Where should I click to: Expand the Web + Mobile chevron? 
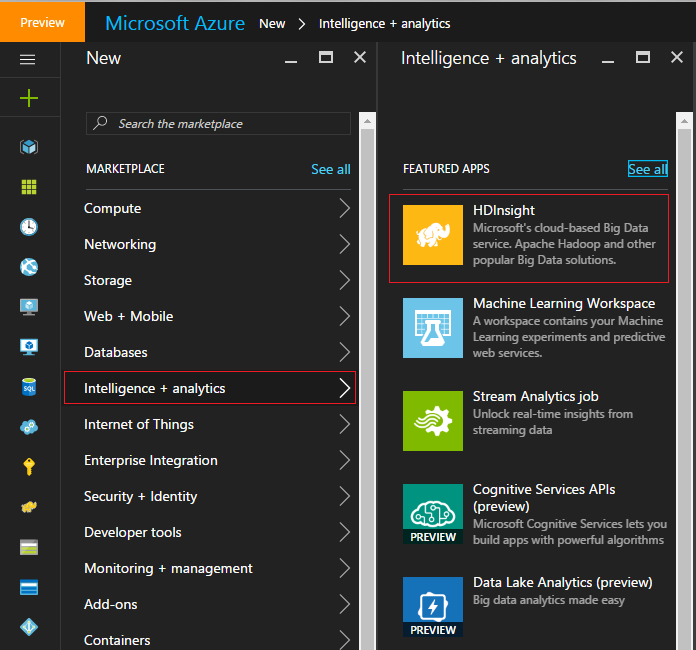[x=345, y=316]
